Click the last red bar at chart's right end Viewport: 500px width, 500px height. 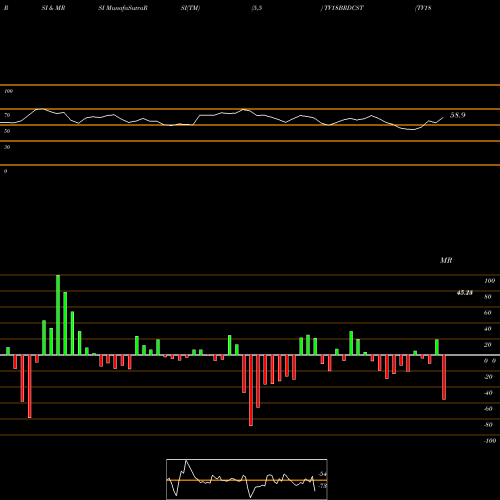click(x=444, y=377)
